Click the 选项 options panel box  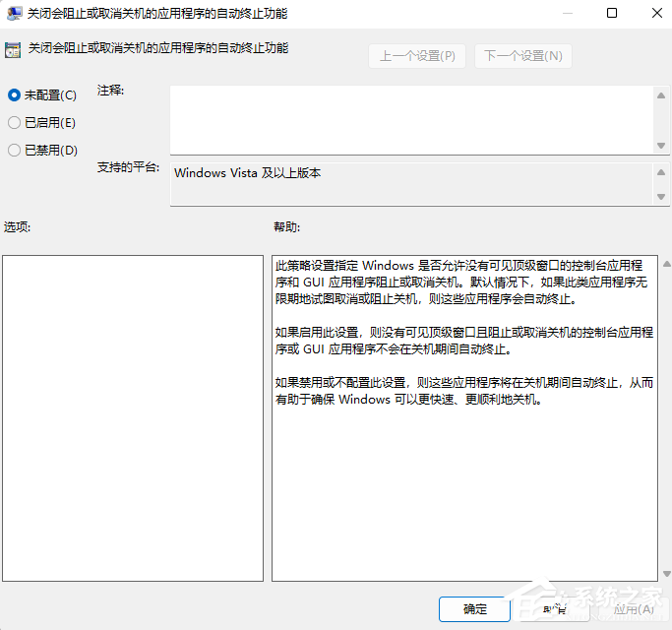[133, 418]
